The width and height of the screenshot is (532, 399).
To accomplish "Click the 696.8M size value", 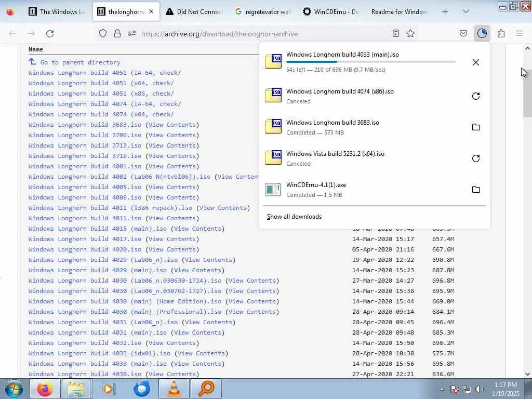I will 443,281.
